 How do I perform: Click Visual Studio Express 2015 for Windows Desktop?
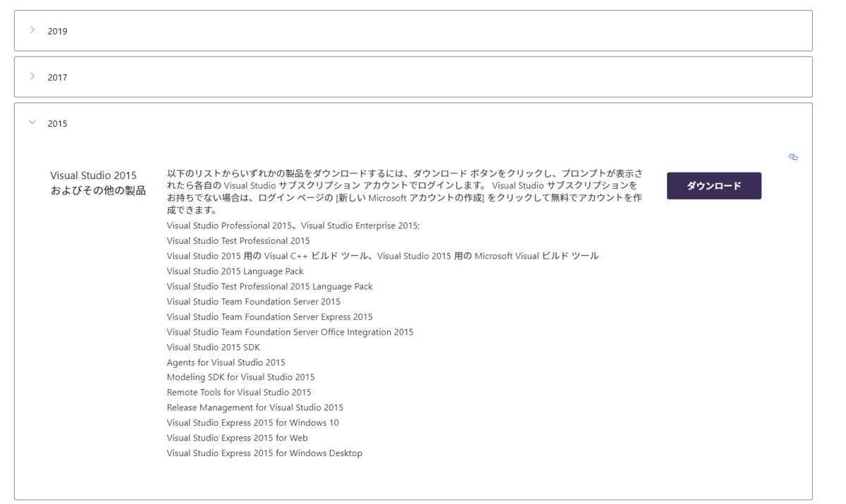pos(264,453)
